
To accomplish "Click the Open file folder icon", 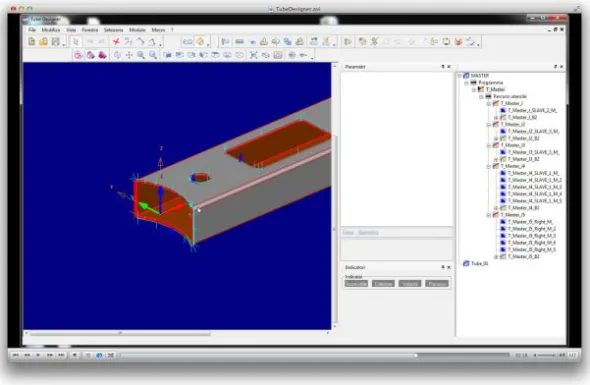I will coord(43,41).
